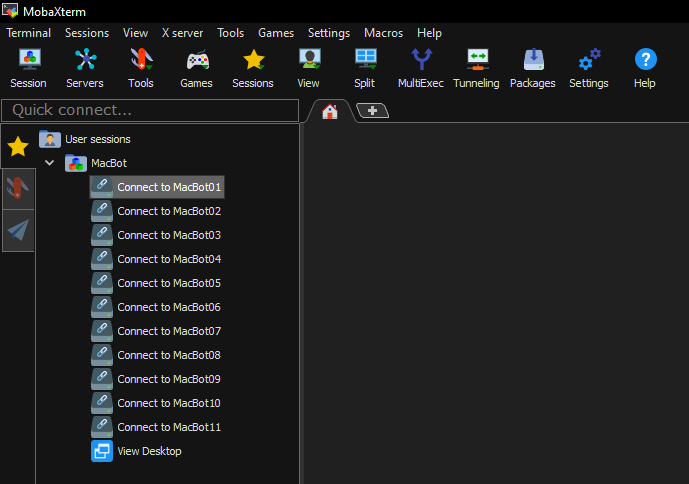The image size is (689, 484).
Task: Select View Desktop session entry
Action: coord(149,451)
